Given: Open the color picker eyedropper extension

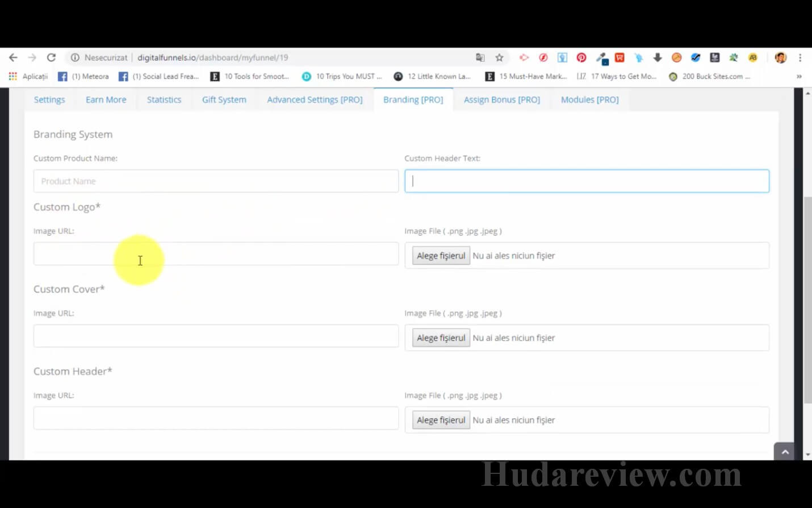Looking at the screenshot, I should 601,57.
